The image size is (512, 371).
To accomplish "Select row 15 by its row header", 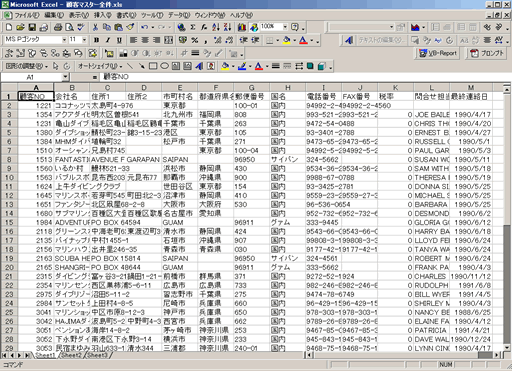I will 9,222.
